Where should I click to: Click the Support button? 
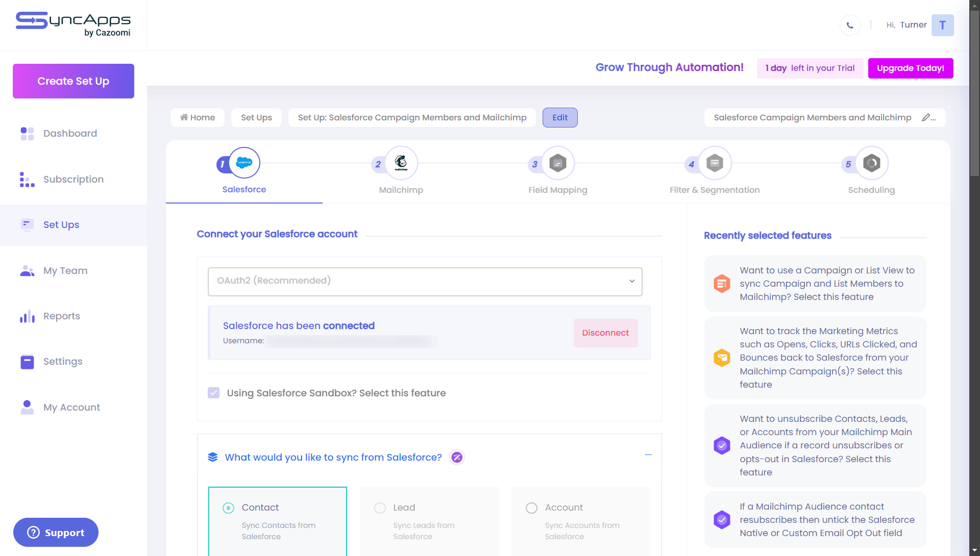click(x=56, y=533)
